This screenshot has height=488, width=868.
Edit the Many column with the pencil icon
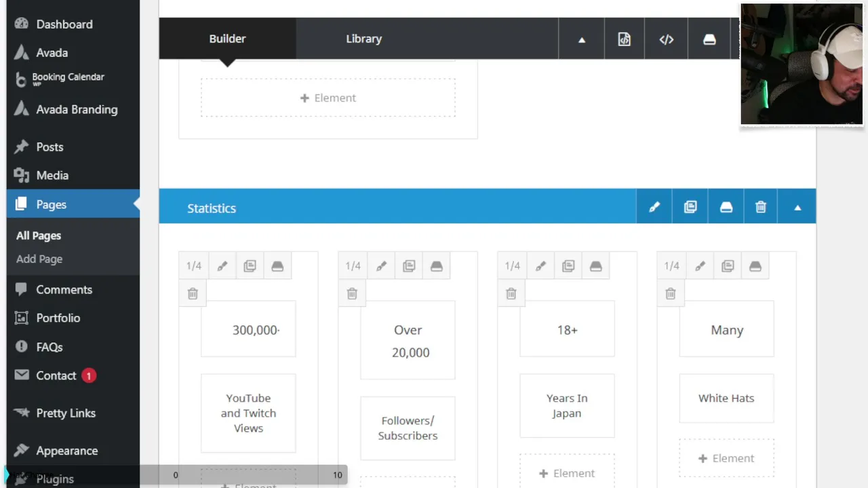[x=700, y=266]
